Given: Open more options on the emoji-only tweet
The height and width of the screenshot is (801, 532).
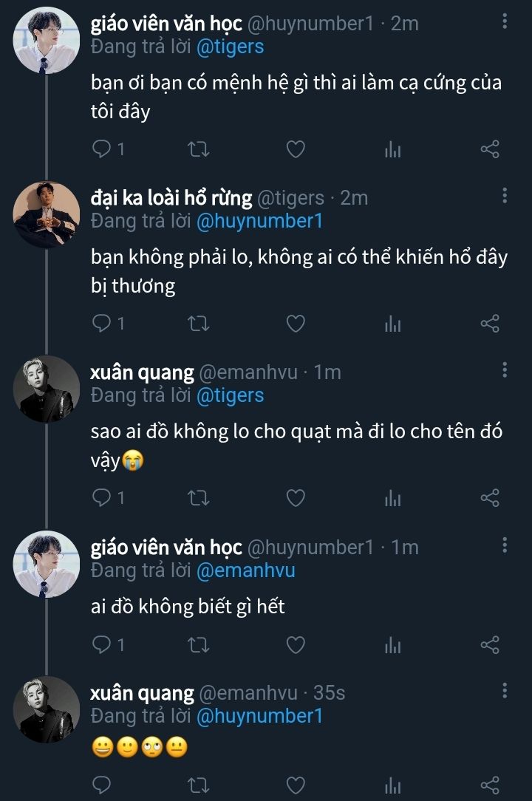Looking at the screenshot, I should point(505,691).
